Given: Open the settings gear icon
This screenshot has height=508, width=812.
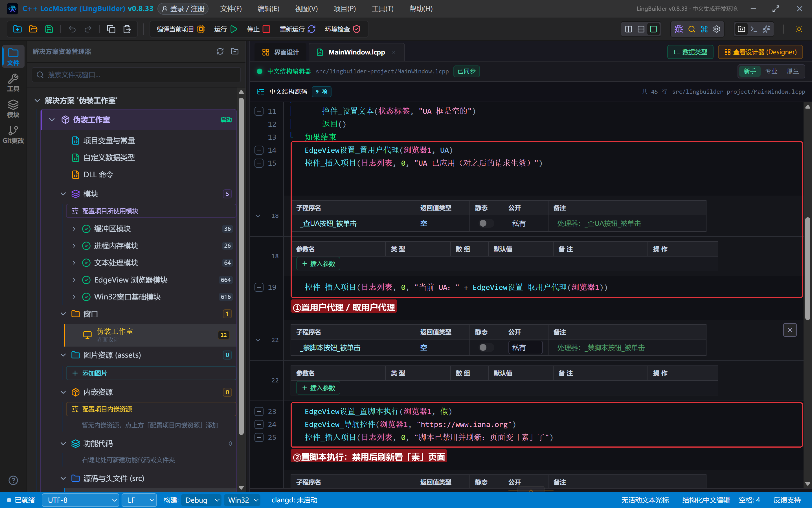Looking at the screenshot, I should 717,29.
